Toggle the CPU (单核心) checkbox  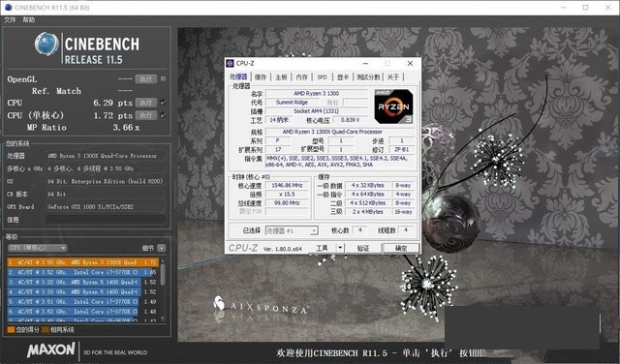(x=164, y=115)
